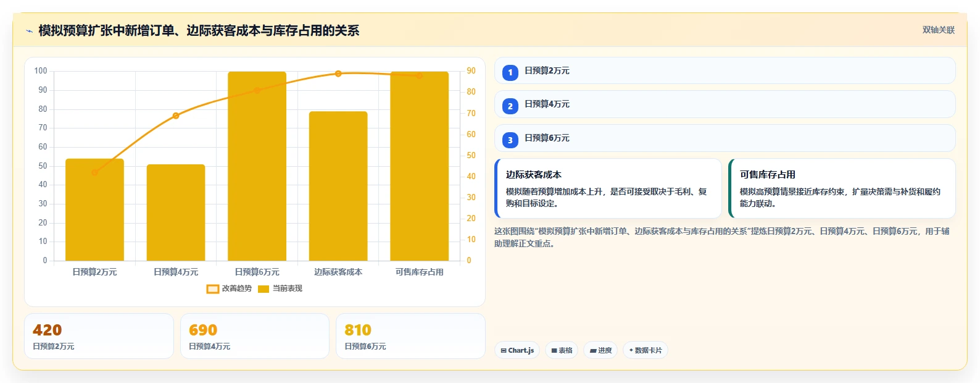Select the 日预算4万元 list row text
This screenshot has width=980, height=383.
click(x=547, y=104)
